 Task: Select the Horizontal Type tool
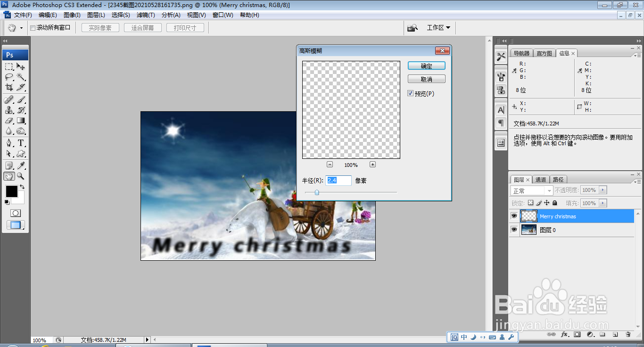[x=21, y=143]
